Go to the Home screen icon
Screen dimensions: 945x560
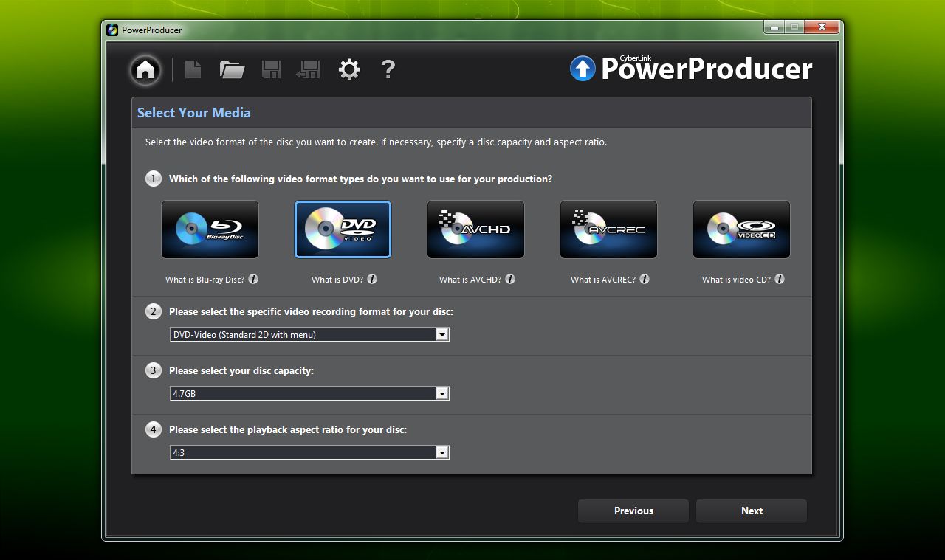145,69
